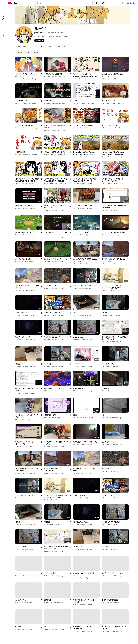Open video title 亀戸組マイクラ部 お盆スペシャル

pos(55,259)
